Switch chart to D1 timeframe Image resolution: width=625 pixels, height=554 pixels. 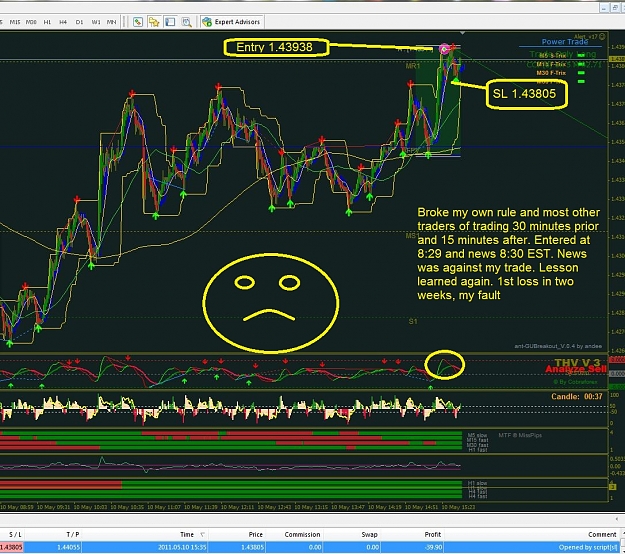[x=79, y=22]
